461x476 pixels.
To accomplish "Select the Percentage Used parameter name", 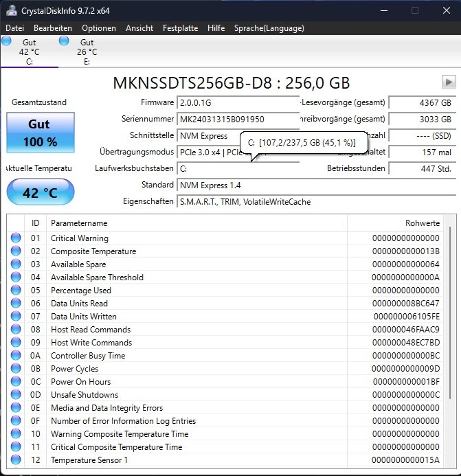I will (x=81, y=291).
